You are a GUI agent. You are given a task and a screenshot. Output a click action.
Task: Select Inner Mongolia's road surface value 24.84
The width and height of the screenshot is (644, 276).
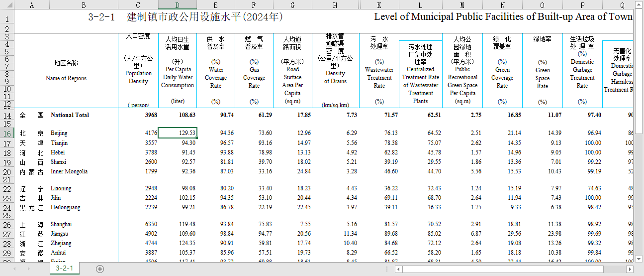(292, 171)
